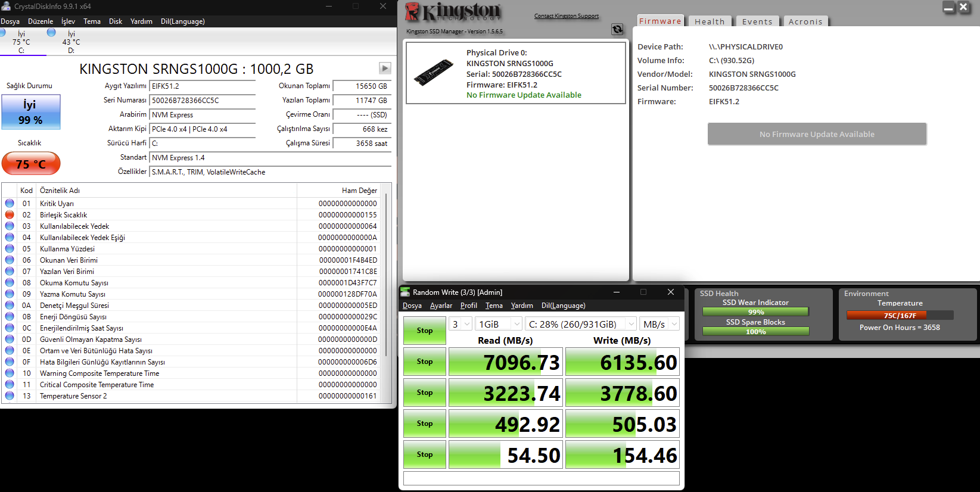This screenshot has width=980, height=492.
Task: Click the CrystalDiskInfo title bar app icon
Action: point(6,6)
